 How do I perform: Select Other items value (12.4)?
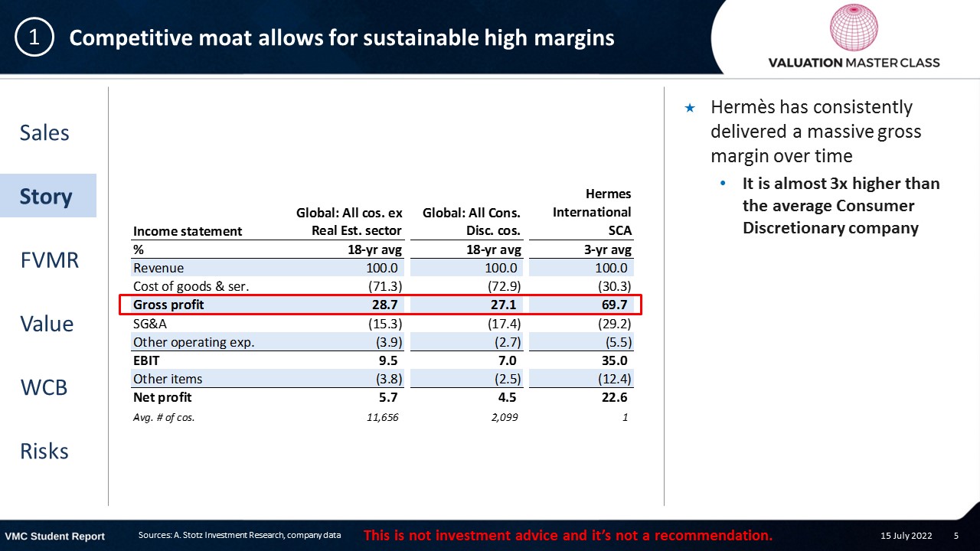tap(613, 379)
